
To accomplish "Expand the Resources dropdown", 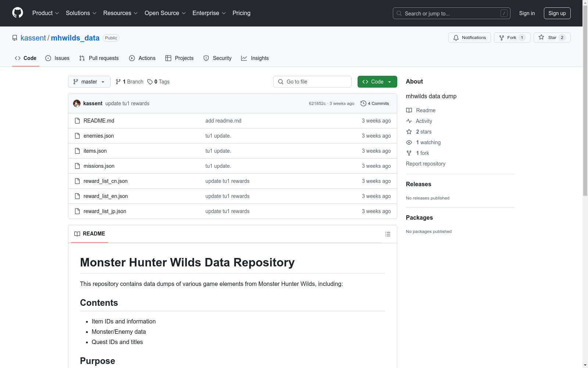I will (x=121, y=13).
